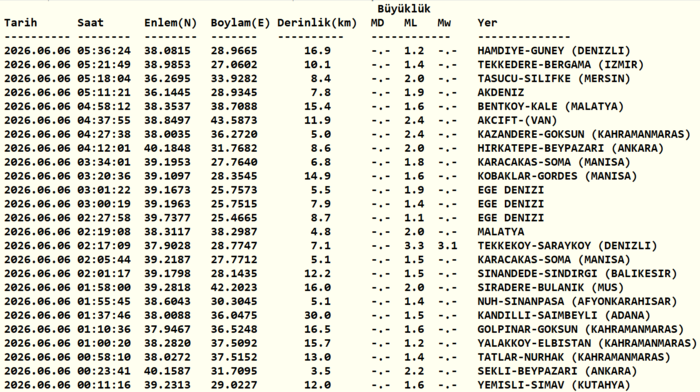This screenshot has width=700, height=392.
Task: Select TASUCU-SILIFKE (MERSIN) location text
Action: tap(554, 79)
